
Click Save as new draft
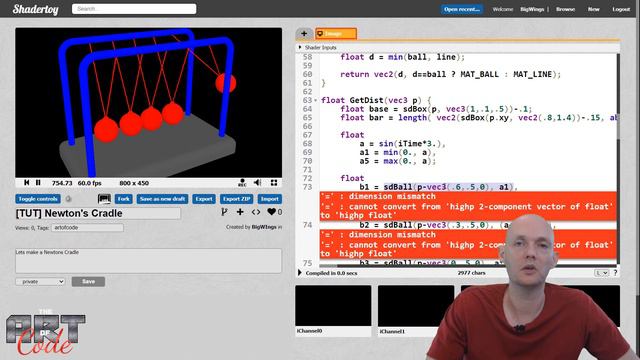coord(162,199)
